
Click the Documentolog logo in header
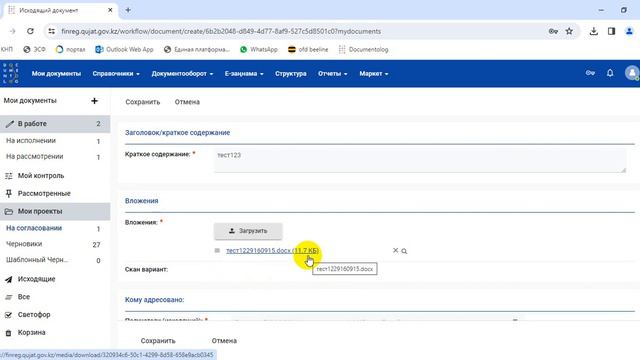[x=10, y=73]
